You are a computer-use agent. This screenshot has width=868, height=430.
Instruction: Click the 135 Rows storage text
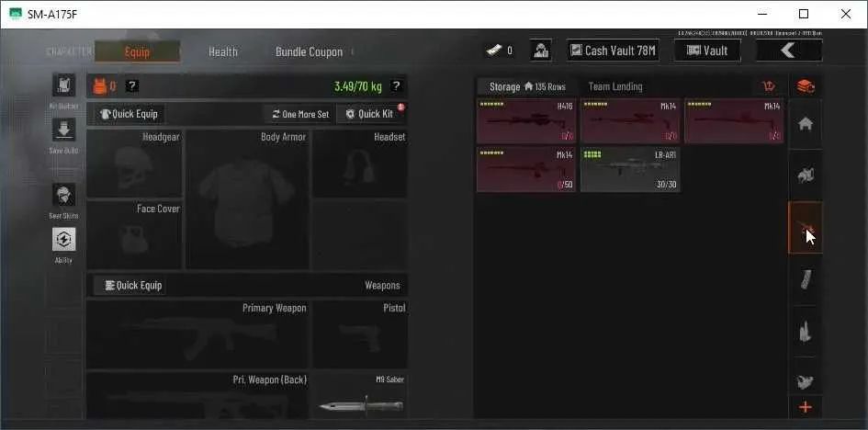point(550,87)
